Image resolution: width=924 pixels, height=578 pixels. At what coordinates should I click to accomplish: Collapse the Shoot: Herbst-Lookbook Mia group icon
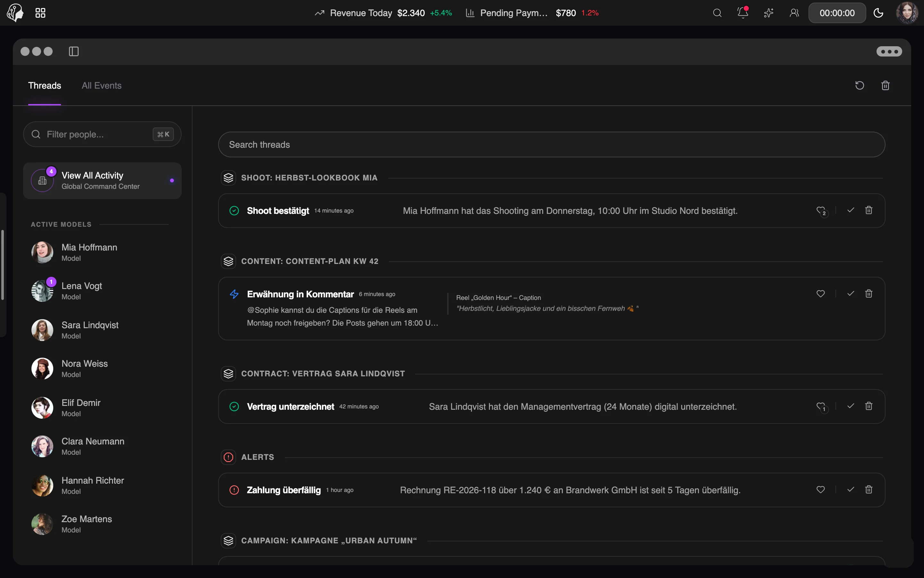[x=228, y=178]
